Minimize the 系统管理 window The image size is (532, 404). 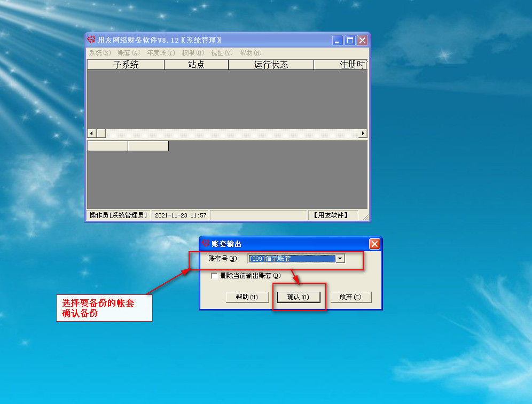[338, 41]
